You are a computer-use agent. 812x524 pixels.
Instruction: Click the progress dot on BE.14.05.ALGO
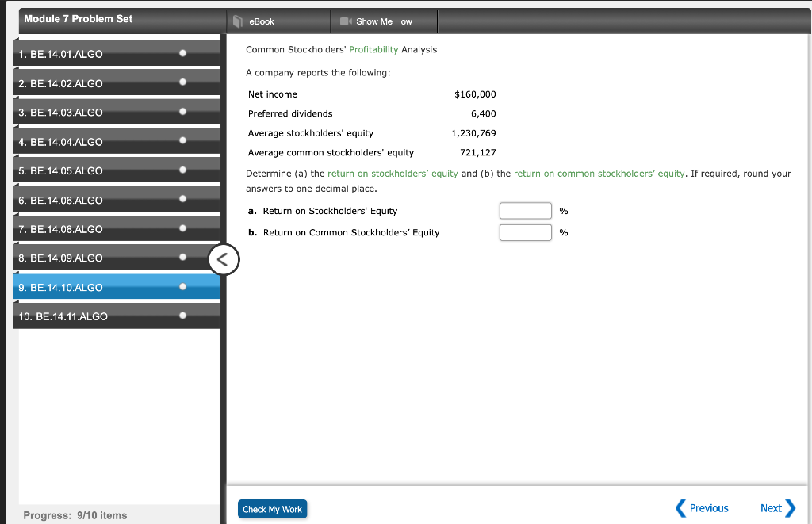[x=182, y=170]
